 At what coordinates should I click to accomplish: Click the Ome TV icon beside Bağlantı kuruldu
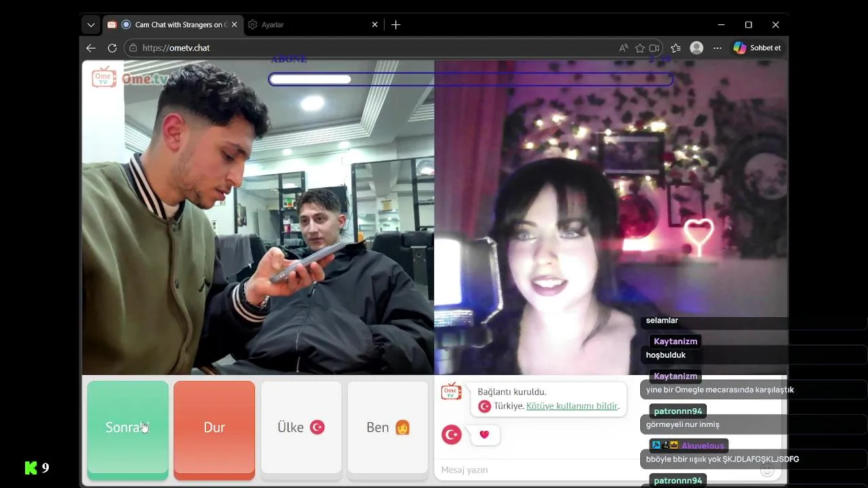[452, 392]
